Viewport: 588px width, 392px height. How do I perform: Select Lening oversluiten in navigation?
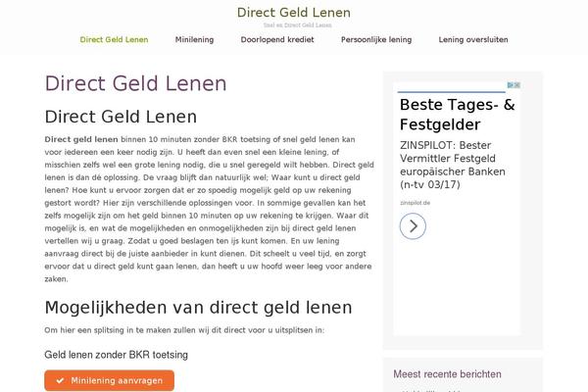(x=473, y=40)
